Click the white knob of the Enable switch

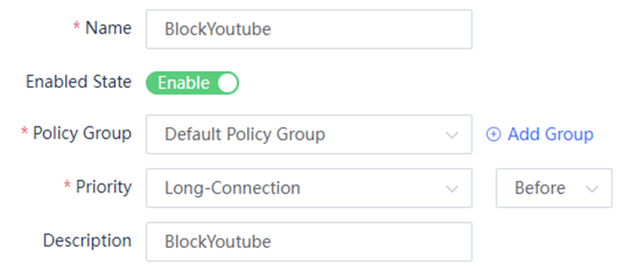tap(227, 83)
